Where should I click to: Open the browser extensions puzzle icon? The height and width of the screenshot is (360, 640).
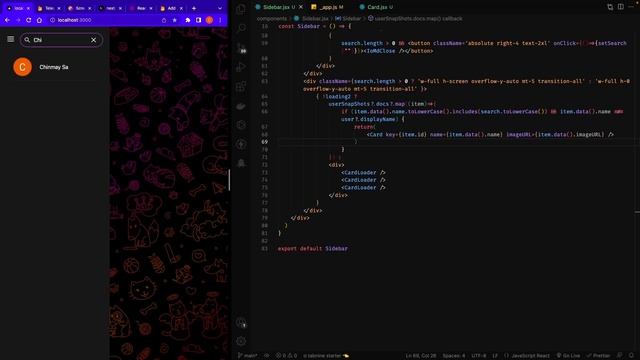(188, 20)
